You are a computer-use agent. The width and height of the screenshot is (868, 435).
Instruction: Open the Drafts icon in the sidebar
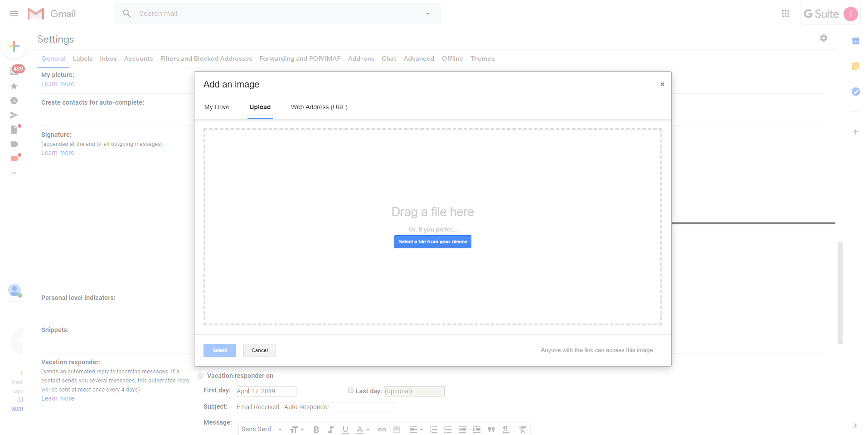(x=14, y=130)
